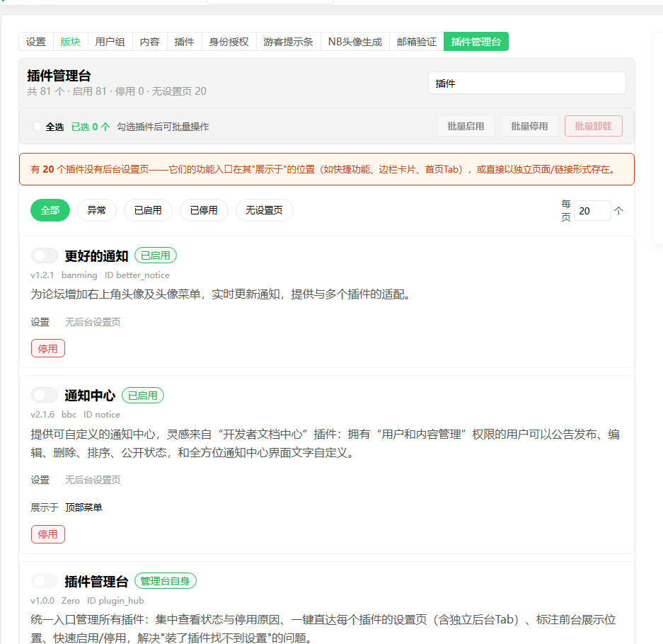Click the 更好的通知 plugin title

click(x=96, y=255)
